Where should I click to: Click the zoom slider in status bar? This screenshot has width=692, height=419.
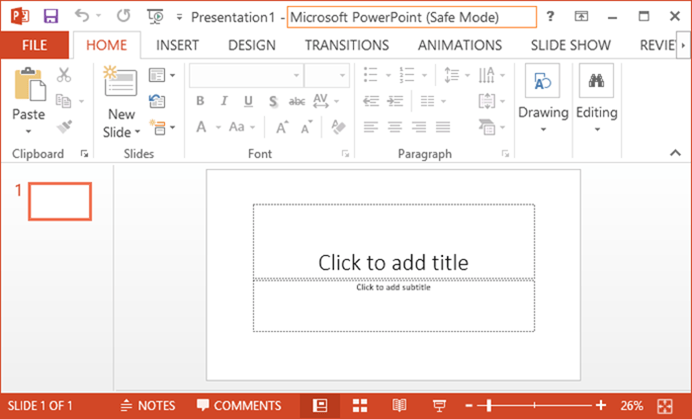[x=541, y=405]
